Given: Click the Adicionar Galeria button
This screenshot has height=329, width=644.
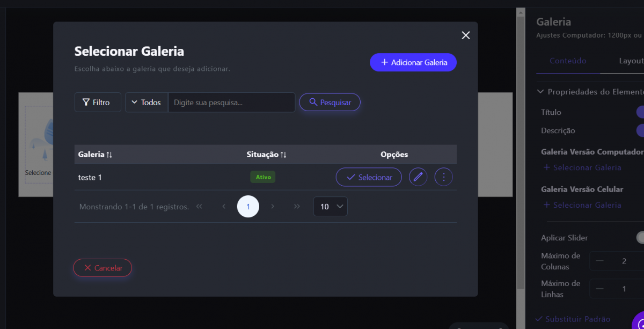Looking at the screenshot, I should (x=413, y=62).
